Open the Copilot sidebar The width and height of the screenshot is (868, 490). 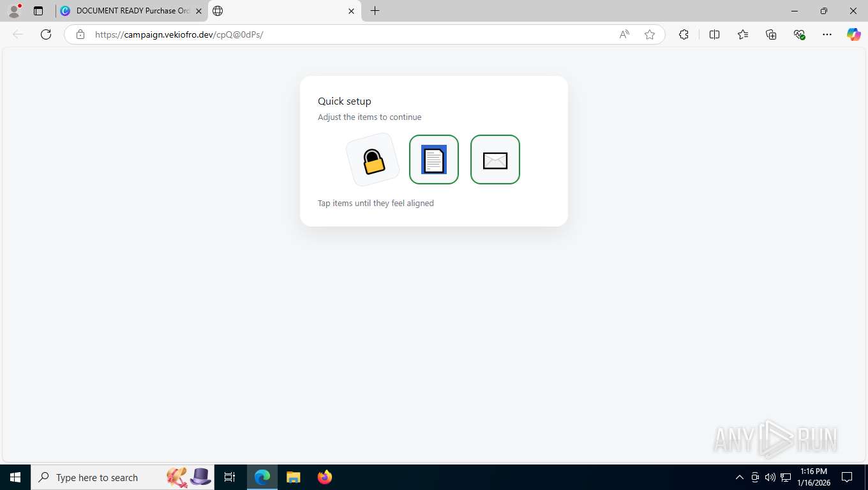coord(854,34)
